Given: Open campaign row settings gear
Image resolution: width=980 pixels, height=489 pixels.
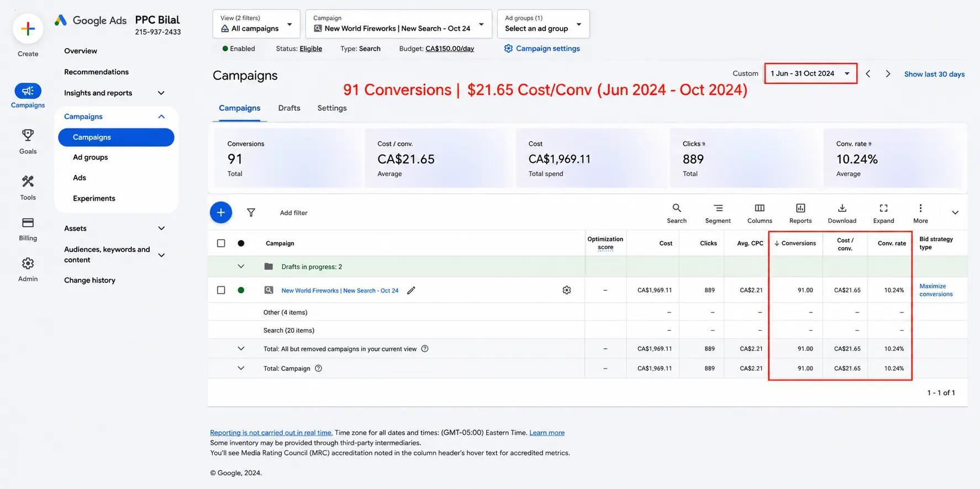Looking at the screenshot, I should (x=567, y=290).
